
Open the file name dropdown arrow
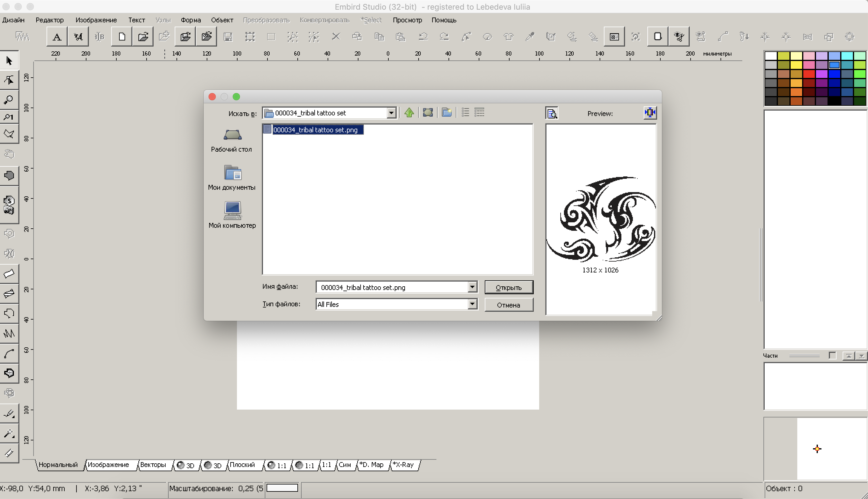472,287
